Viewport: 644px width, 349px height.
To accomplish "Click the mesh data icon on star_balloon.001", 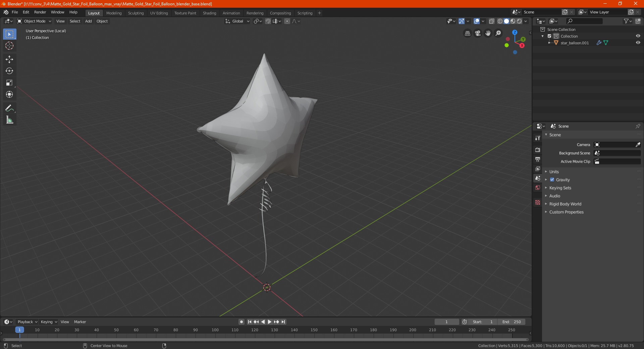I will point(606,43).
